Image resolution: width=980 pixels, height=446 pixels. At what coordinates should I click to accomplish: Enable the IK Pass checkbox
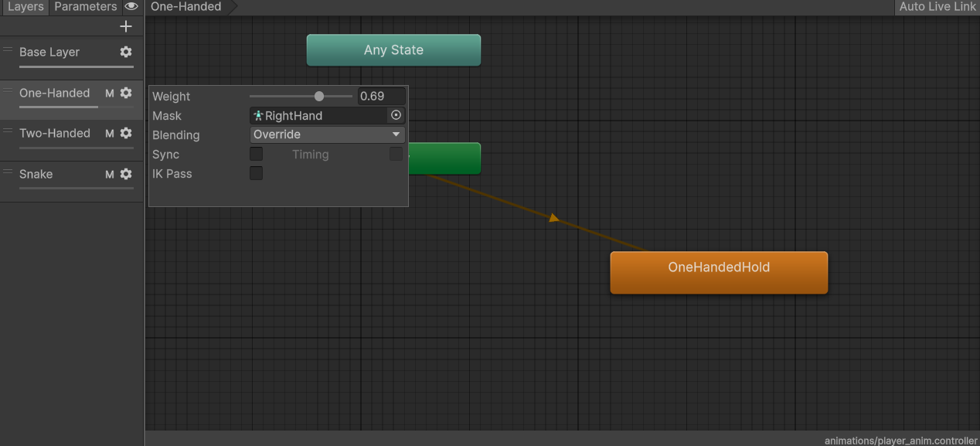256,174
